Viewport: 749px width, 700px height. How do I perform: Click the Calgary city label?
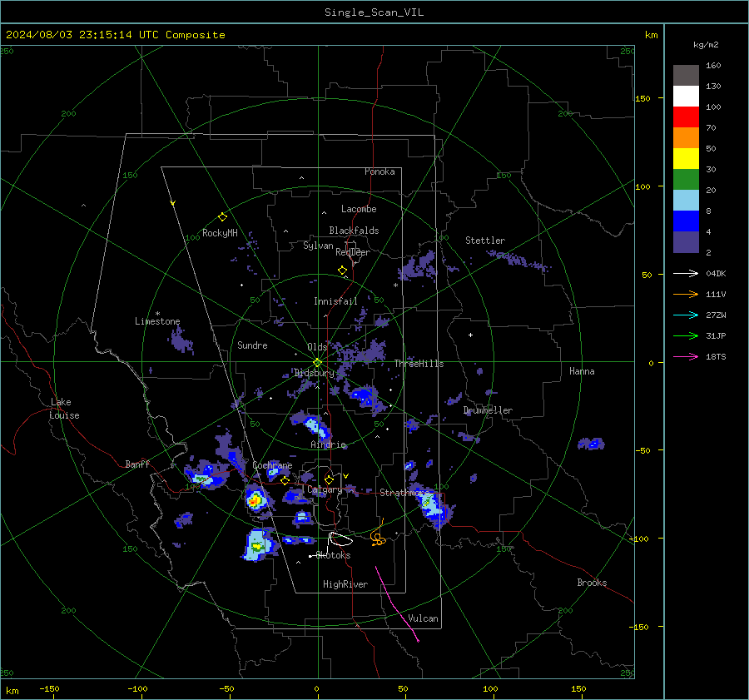coord(325,489)
